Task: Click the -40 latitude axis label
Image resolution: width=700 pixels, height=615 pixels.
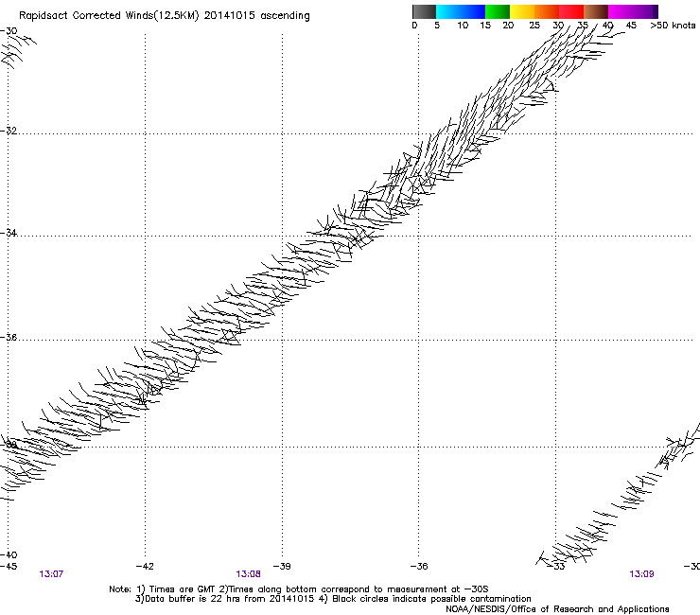Action: [x=9, y=554]
